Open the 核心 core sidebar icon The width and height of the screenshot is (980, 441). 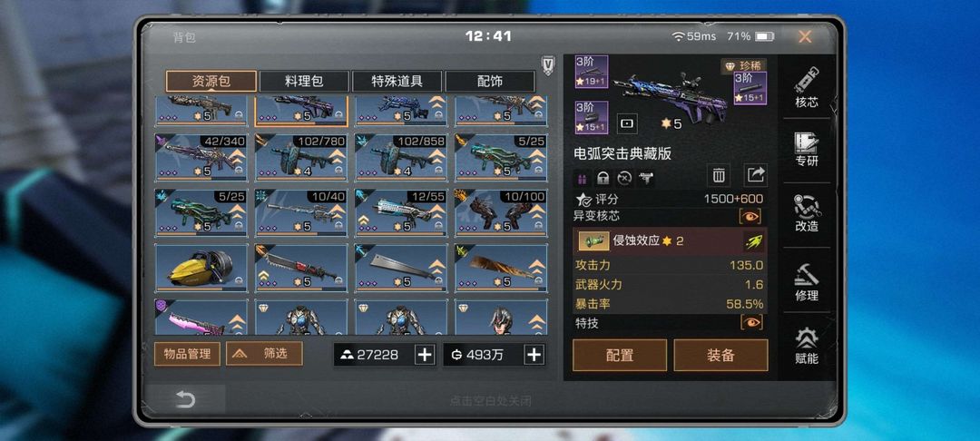(x=807, y=87)
